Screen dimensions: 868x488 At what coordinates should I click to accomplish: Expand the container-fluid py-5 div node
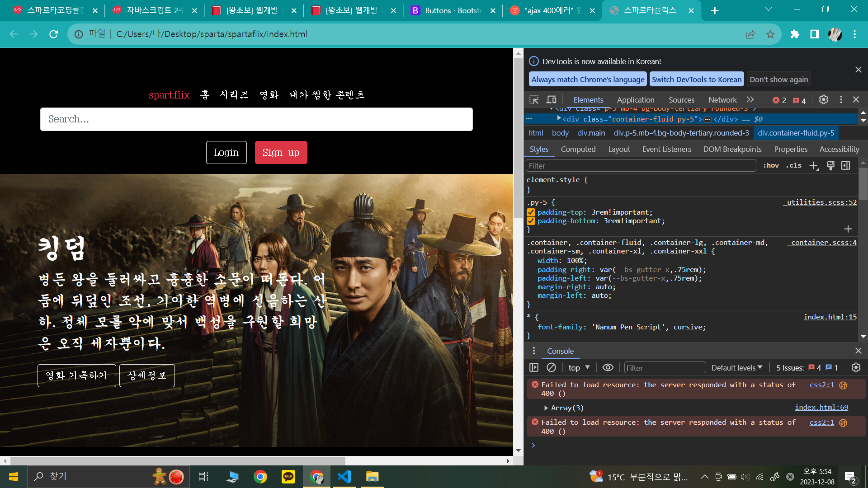tap(559, 118)
